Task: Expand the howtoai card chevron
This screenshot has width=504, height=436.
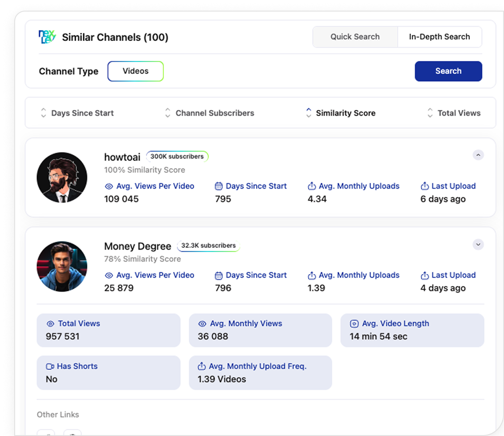Action: click(x=478, y=155)
